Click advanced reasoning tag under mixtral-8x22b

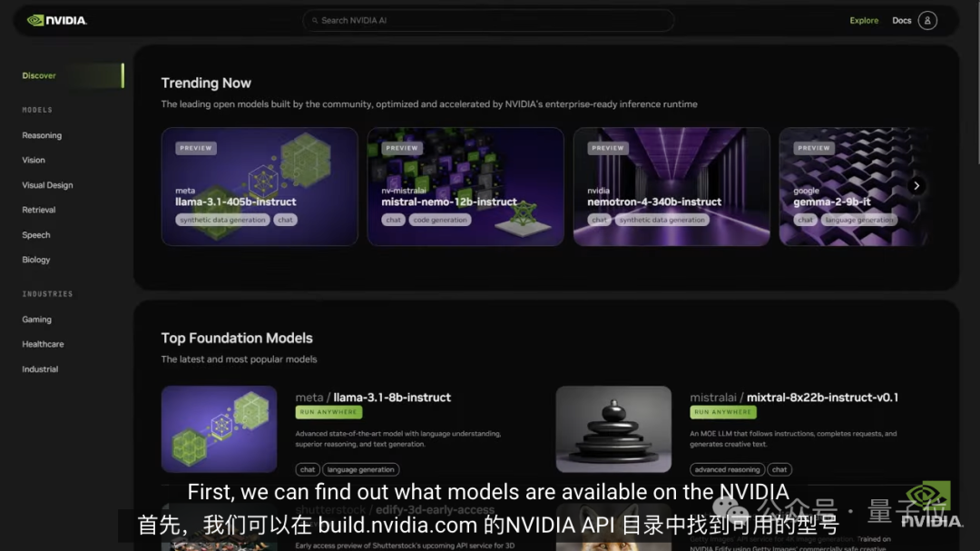click(x=728, y=469)
